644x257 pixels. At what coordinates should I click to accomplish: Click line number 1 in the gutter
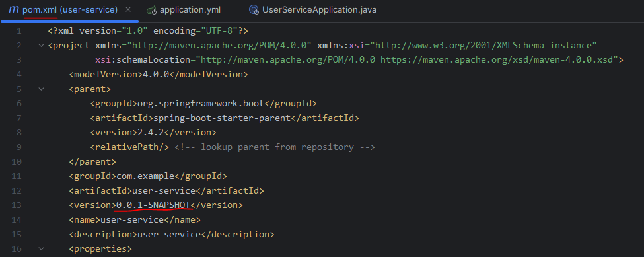[x=19, y=31]
